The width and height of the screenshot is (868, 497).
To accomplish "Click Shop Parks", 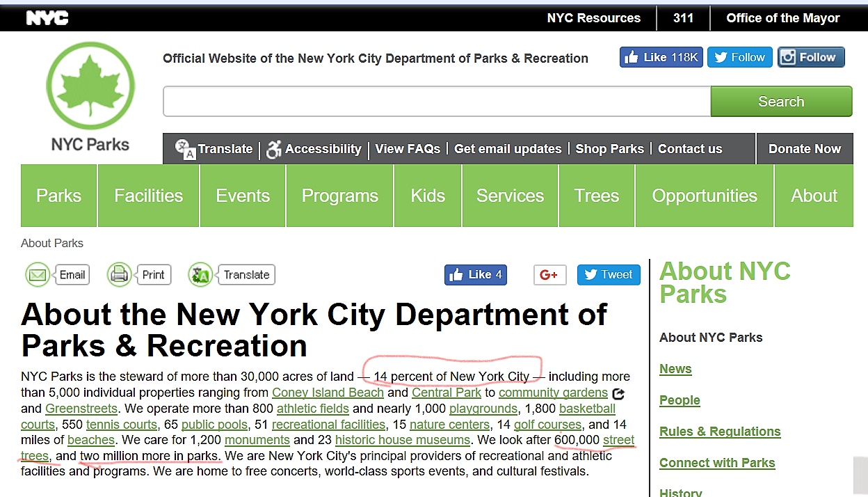I will (610, 149).
